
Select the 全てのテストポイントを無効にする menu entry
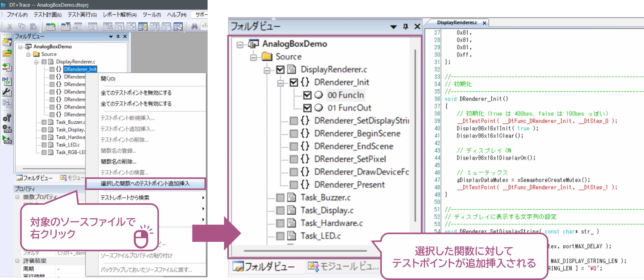136,93
